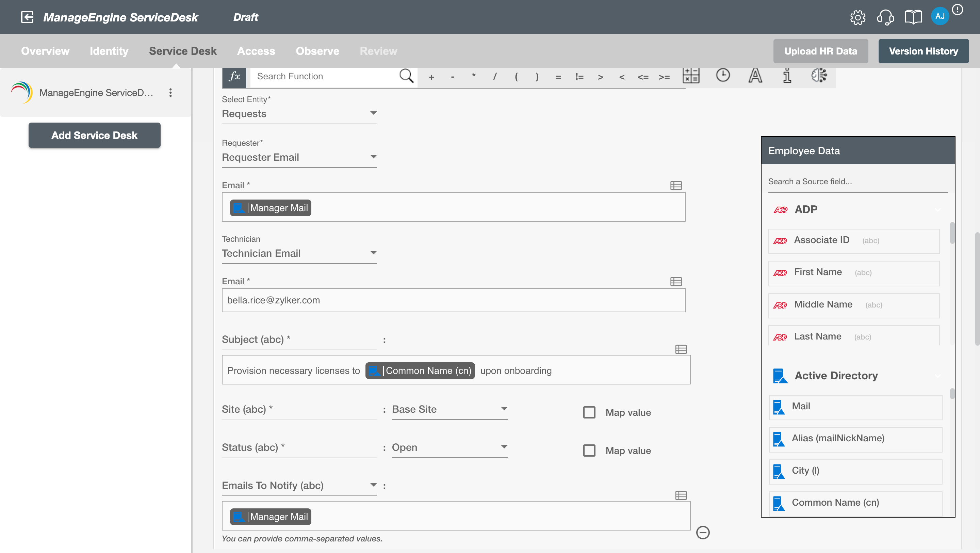This screenshot has width=980, height=553.
Task: Select the Alias (mailNickName) field
Action: pos(855,439)
